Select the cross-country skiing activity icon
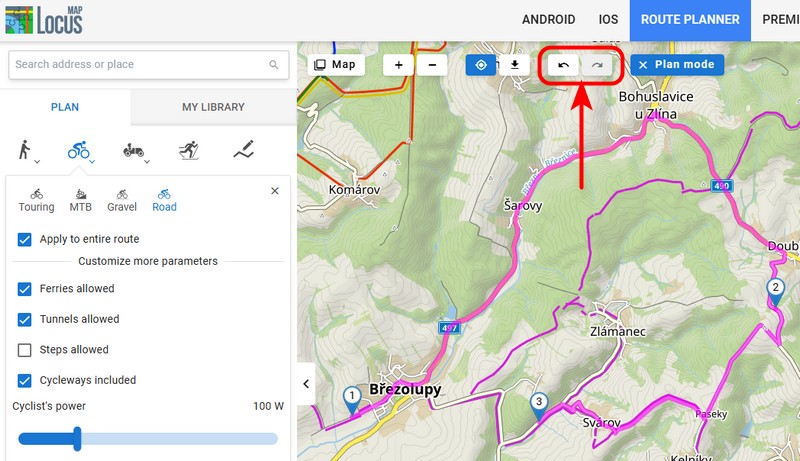This screenshot has width=800, height=461. pyautogui.click(x=188, y=150)
